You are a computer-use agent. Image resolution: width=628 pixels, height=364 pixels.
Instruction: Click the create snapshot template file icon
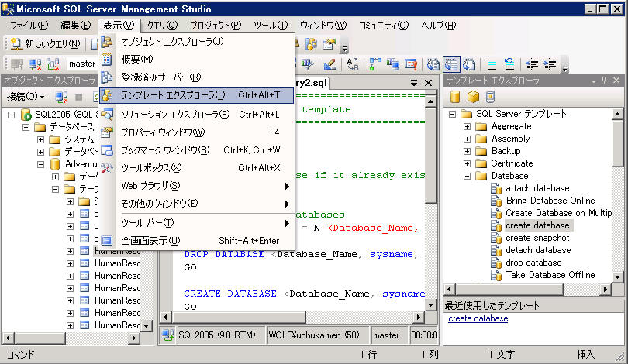(x=496, y=238)
